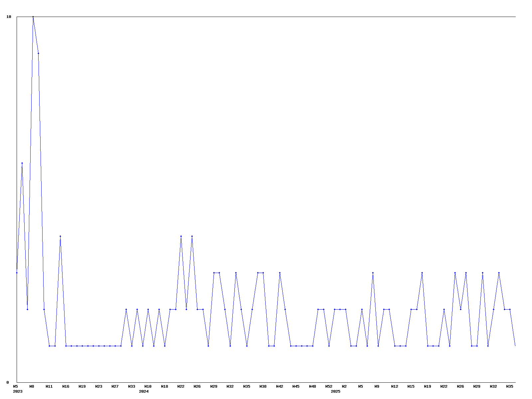The width and height of the screenshot is (532, 399).
Task: Select the 2025 year label
Action: pyautogui.click(x=335, y=391)
